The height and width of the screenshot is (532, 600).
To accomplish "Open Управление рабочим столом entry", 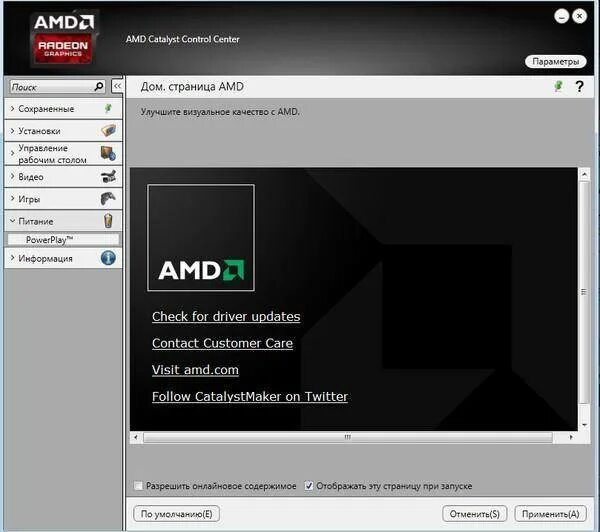I will coord(64,153).
